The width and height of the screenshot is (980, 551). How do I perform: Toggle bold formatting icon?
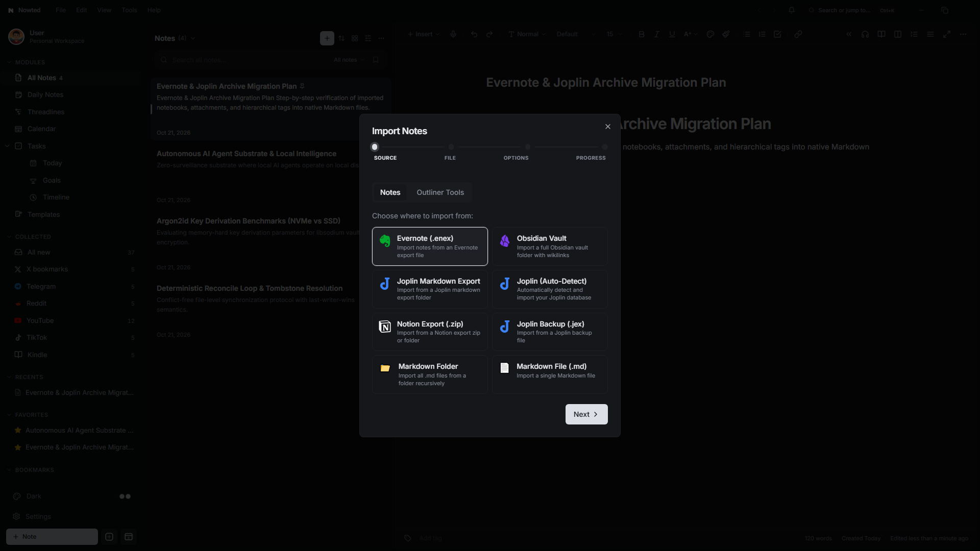coord(642,34)
